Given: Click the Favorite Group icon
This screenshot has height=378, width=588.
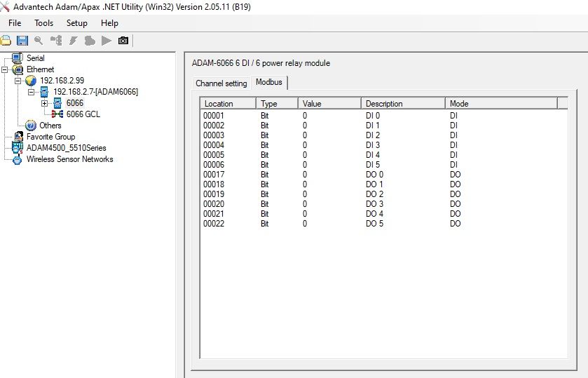Looking at the screenshot, I should click(x=18, y=137).
